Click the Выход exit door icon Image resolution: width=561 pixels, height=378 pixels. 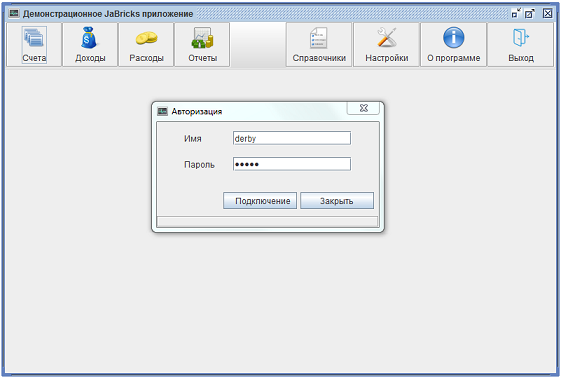pos(521,38)
